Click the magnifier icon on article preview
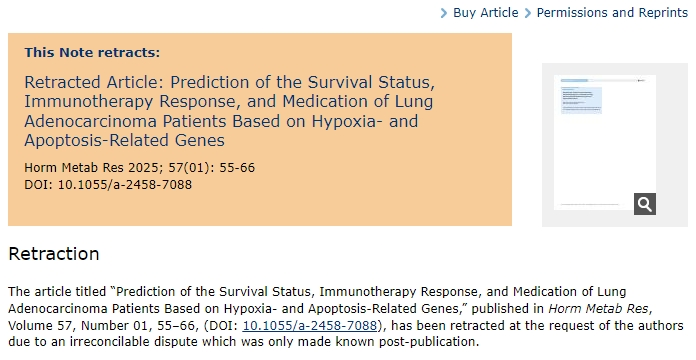The width and height of the screenshot is (696, 360). coord(645,204)
